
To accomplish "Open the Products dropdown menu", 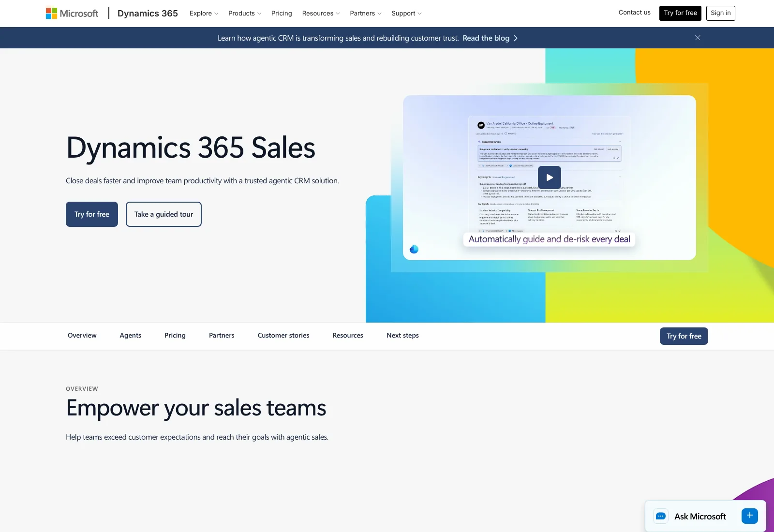I will pos(245,14).
